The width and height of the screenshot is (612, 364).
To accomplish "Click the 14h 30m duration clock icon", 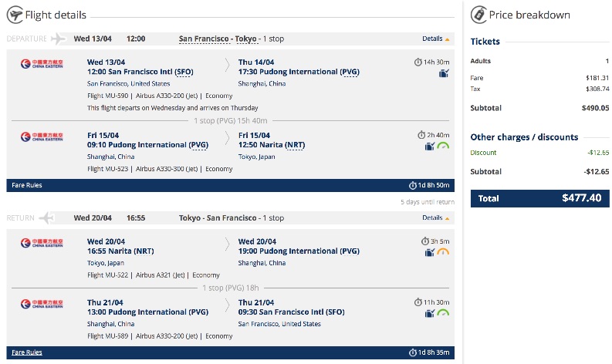I will 419,62.
